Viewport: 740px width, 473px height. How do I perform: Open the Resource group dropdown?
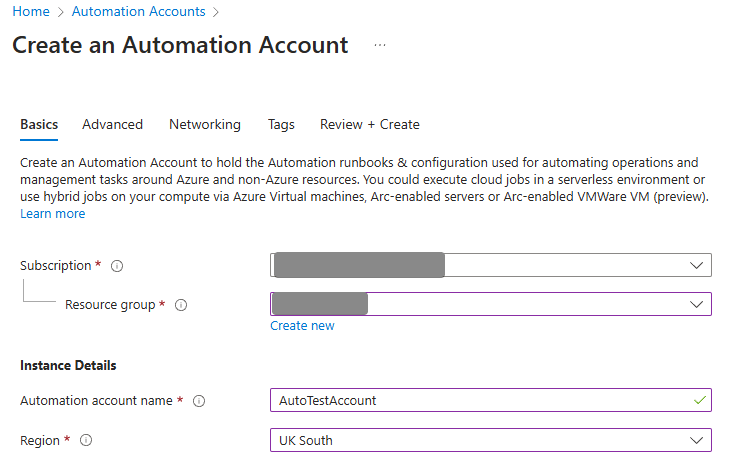tap(696, 304)
